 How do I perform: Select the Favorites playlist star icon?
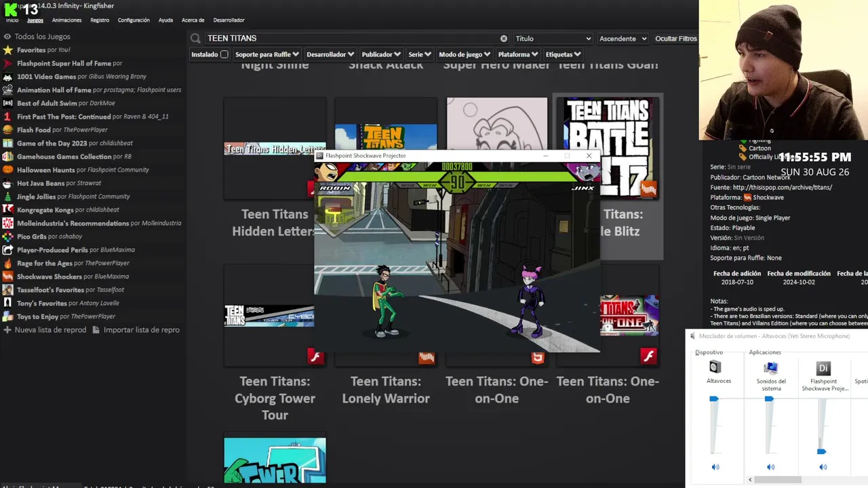pos(7,50)
